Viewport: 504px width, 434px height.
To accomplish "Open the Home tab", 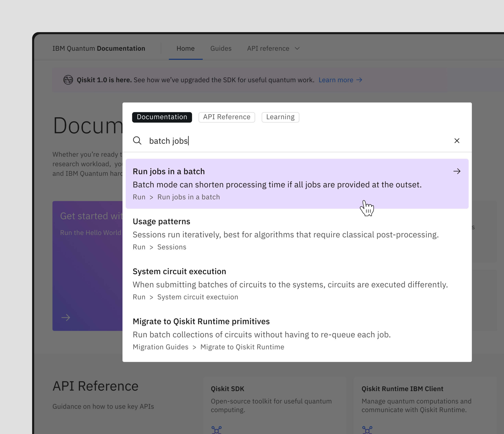I will point(186,48).
